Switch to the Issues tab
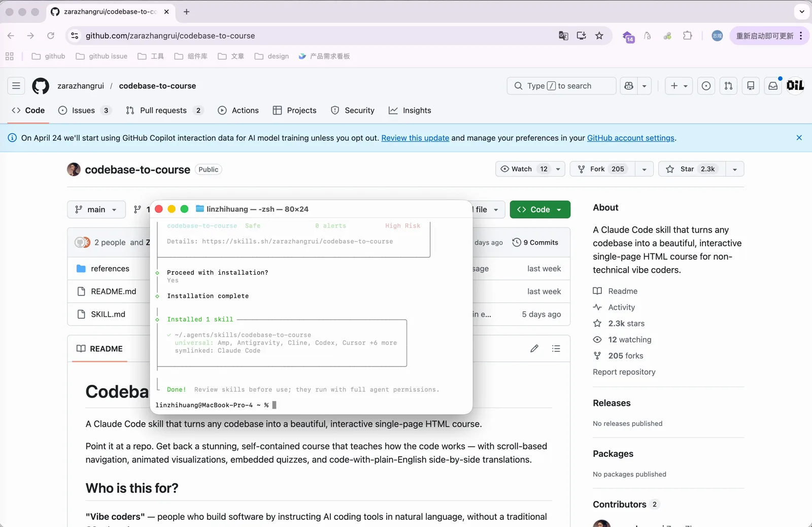Viewport: 812px width, 527px height. (84, 110)
